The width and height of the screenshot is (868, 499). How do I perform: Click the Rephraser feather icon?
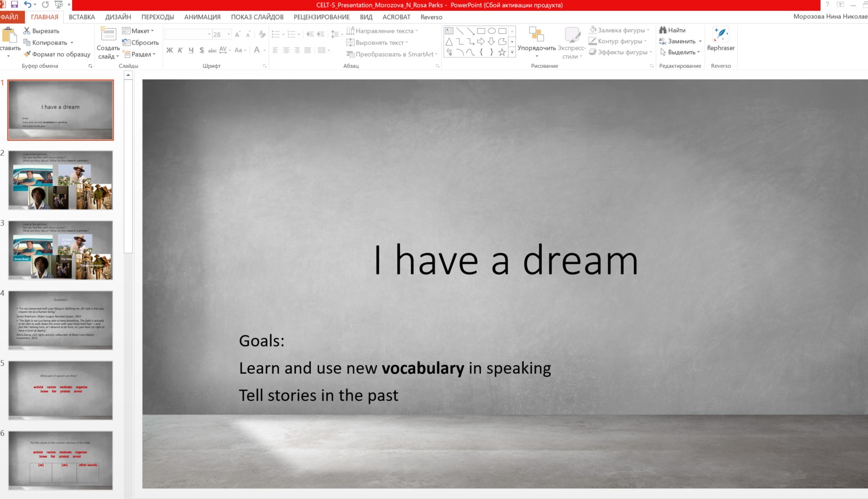tap(720, 35)
